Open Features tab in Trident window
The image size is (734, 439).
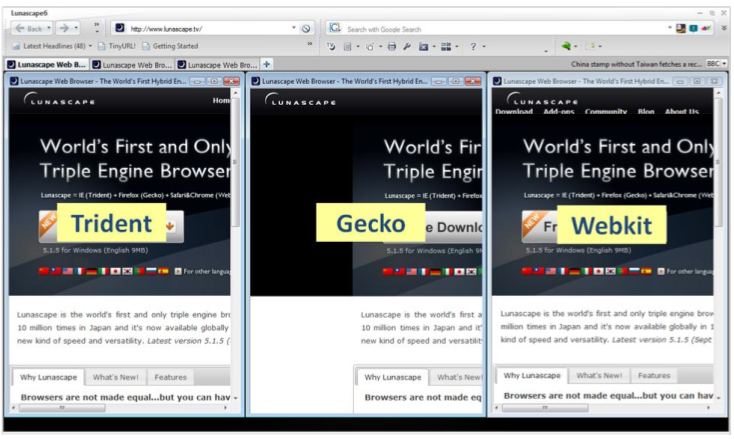(170, 377)
